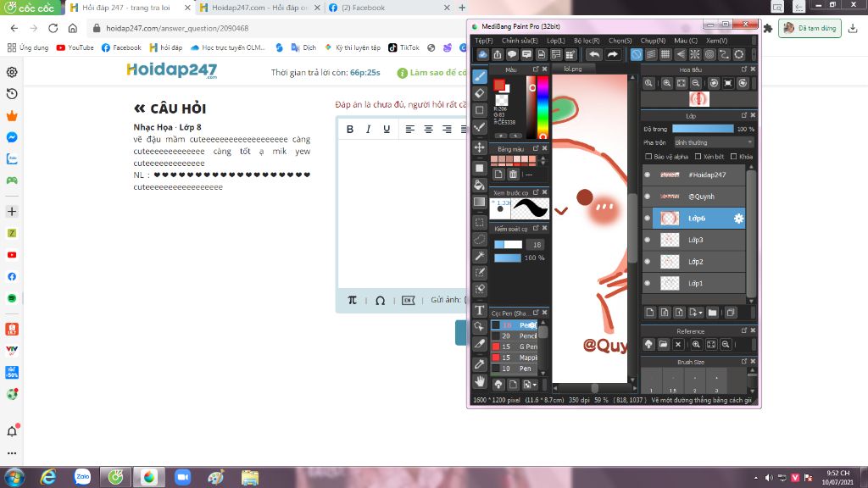Click Italic button in answer editor

[x=368, y=129]
